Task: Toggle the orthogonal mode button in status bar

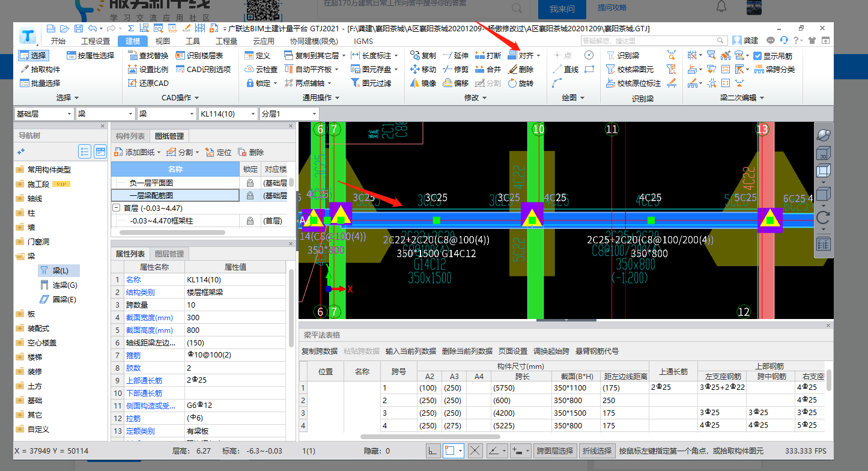Action: (x=433, y=450)
